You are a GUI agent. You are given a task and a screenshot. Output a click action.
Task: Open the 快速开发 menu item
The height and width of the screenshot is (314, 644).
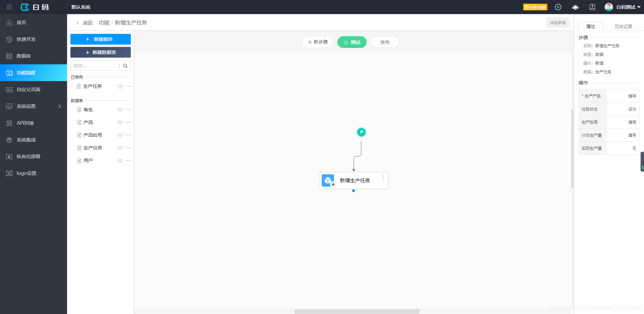(34, 39)
